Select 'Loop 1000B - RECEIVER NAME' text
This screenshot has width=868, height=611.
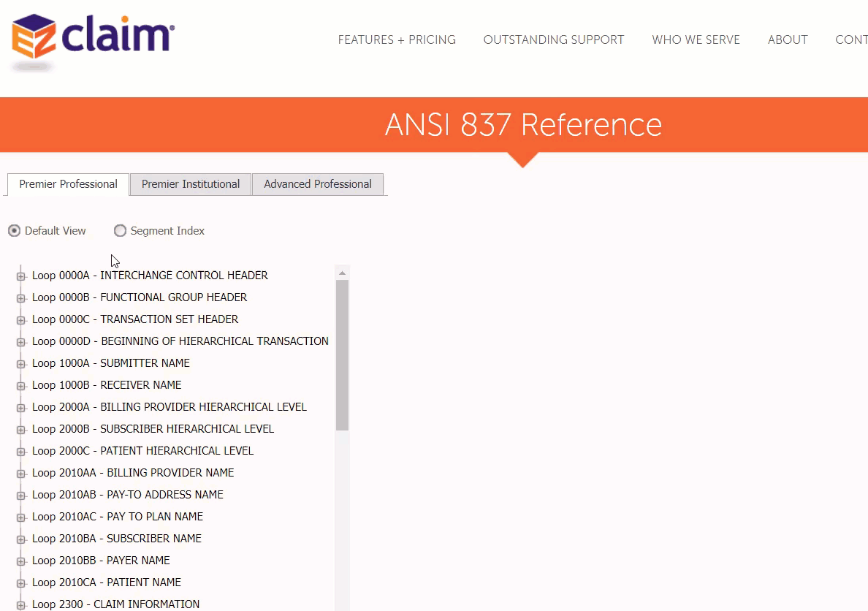(x=107, y=385)
